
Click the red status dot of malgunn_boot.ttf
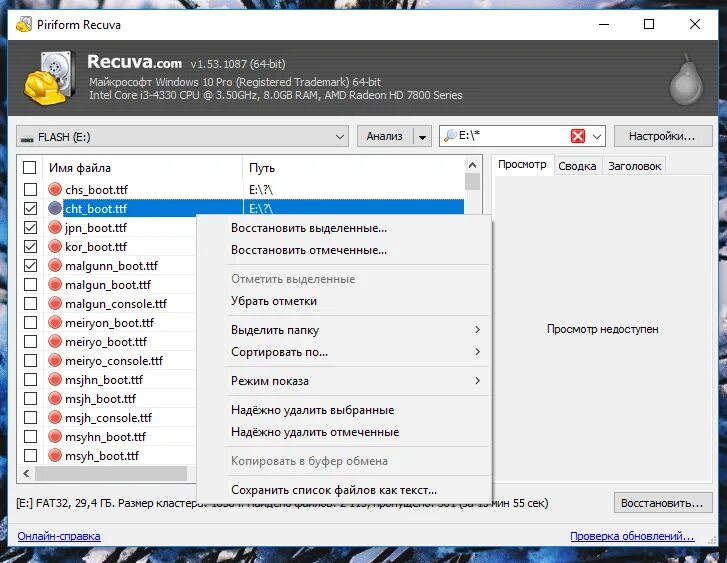click(x=55, y=265)
